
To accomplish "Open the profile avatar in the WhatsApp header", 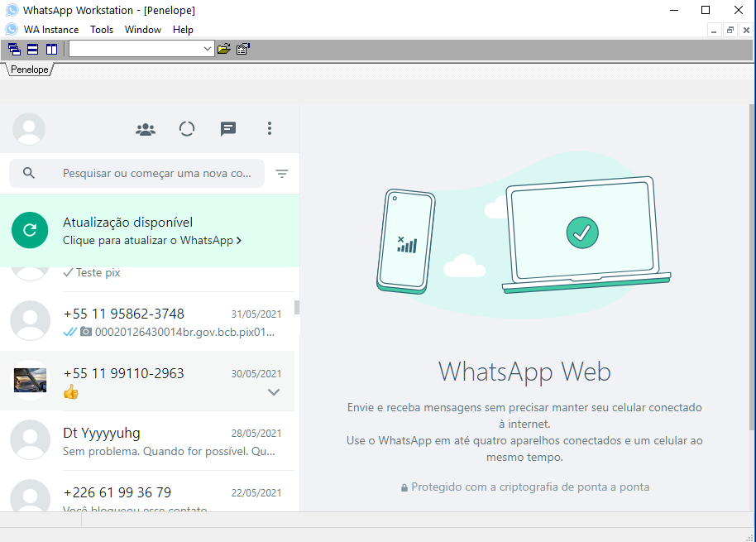I will 29,129.
